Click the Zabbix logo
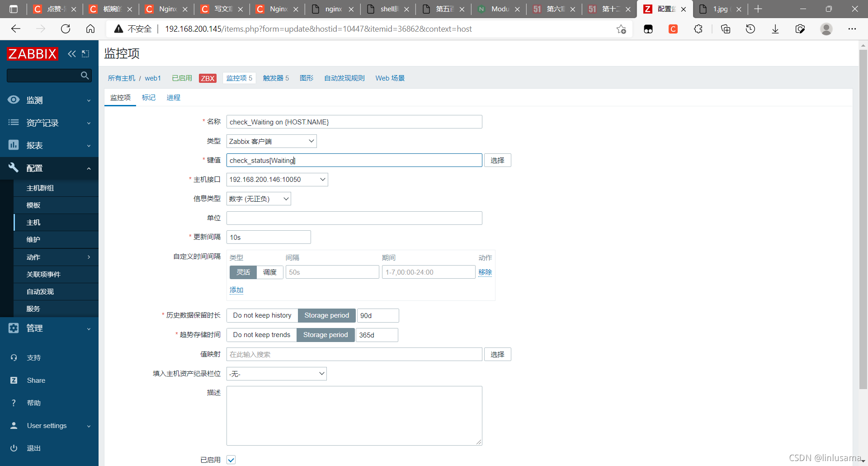 coord(33,54)
